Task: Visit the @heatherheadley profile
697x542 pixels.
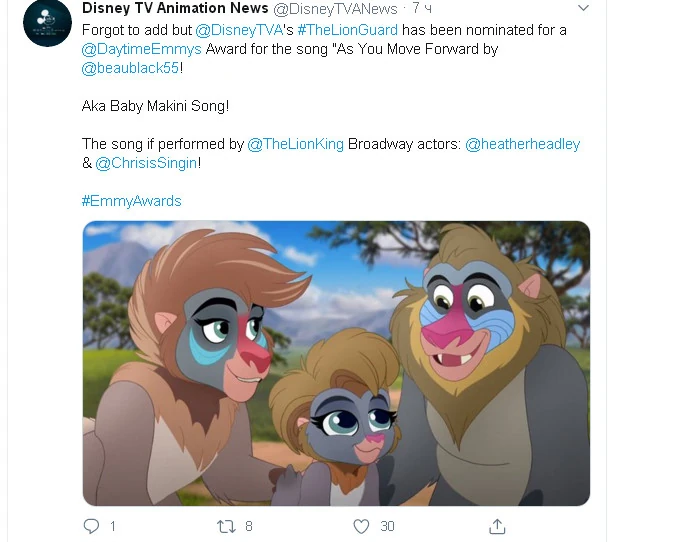Action: (522, 144)
